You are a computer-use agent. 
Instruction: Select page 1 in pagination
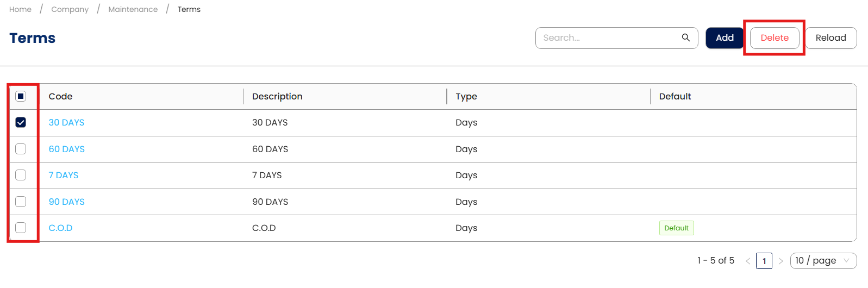(x=764, y=261)
